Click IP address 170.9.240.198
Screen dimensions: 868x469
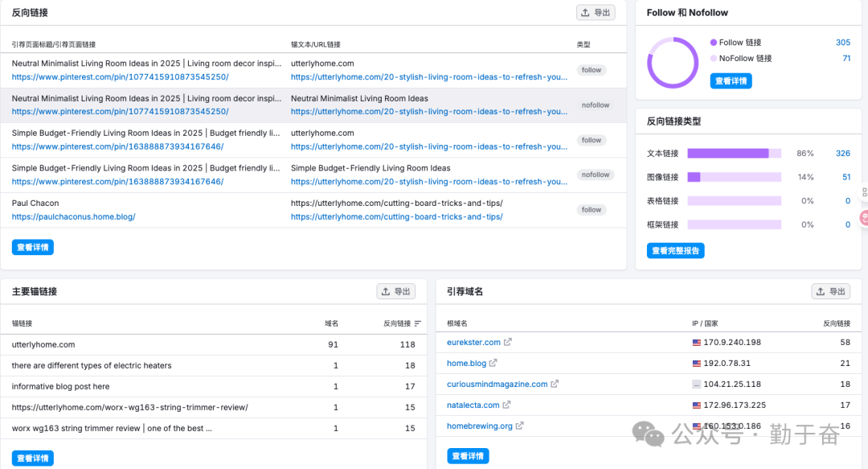click(732, 342)
